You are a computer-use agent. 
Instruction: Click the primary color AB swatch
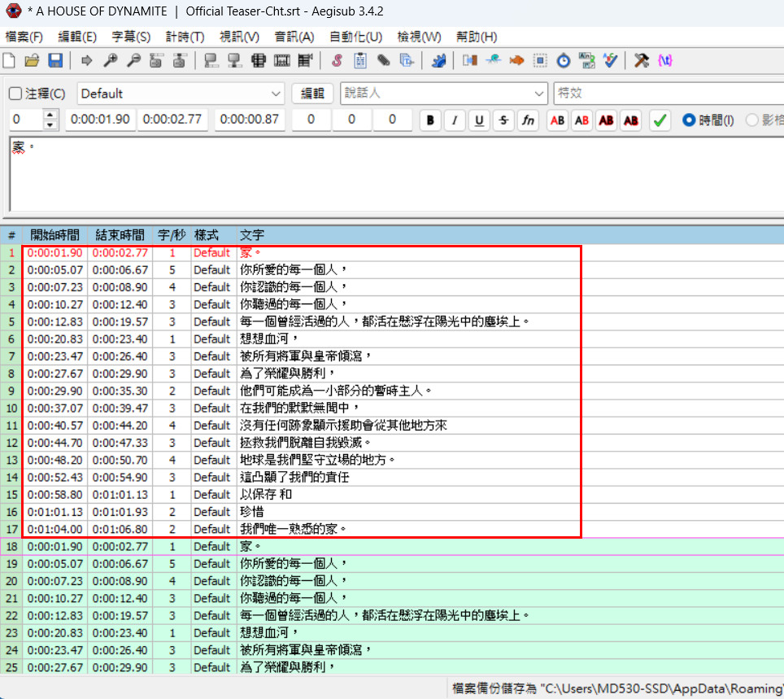[x=557, y=120]
